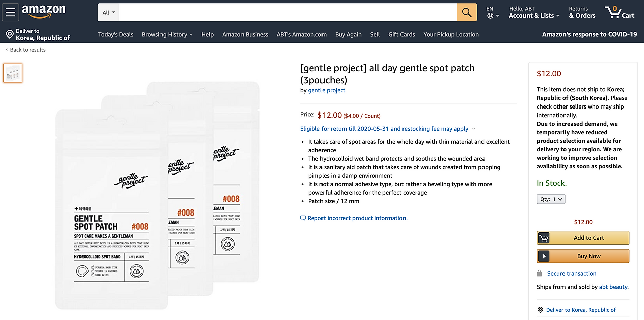Open ABT's Amazon.com
The width and height of the screenshot is (644, 320).
[301, 34]
